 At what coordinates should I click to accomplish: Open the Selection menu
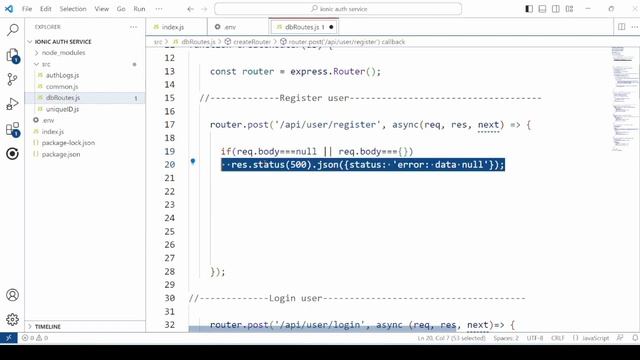pyautogui.click(x=73, y=9)
